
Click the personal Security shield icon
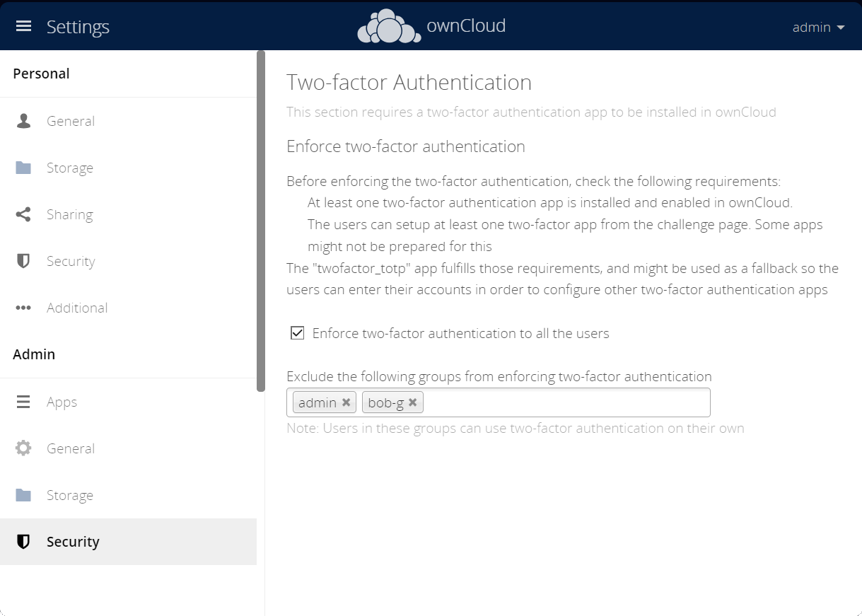pos(23,260)
